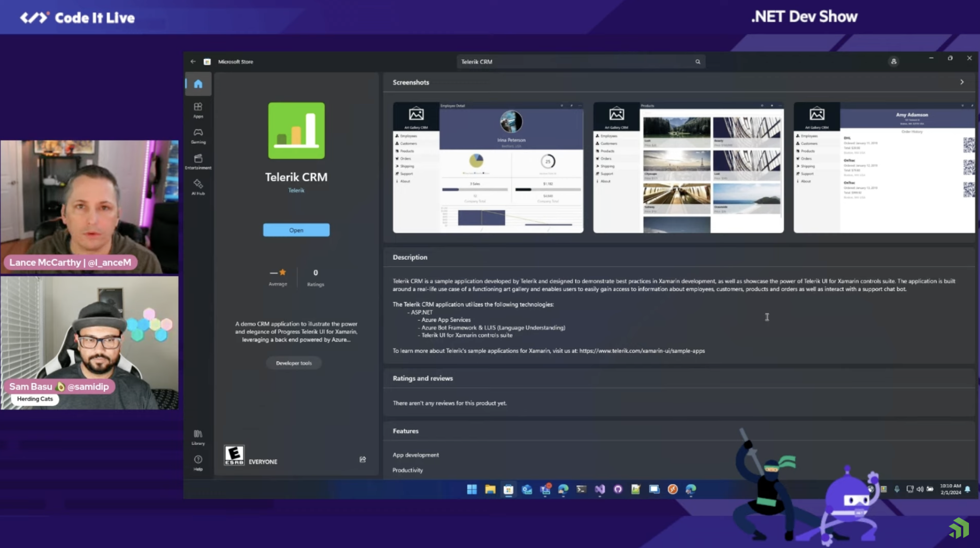Click the App development feature link
The image size is (980, 548).
pyautogui.click(x=415, y=455)
